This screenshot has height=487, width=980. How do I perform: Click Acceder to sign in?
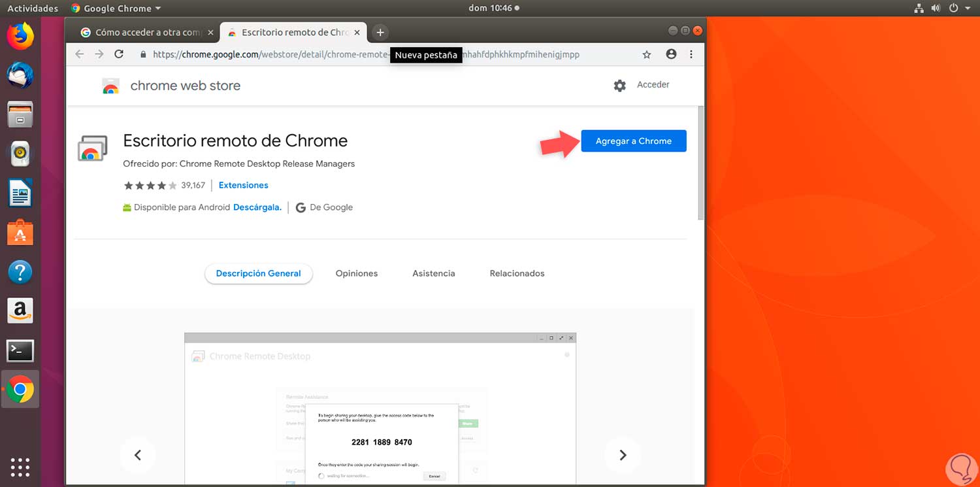click(x=653, y=84)
